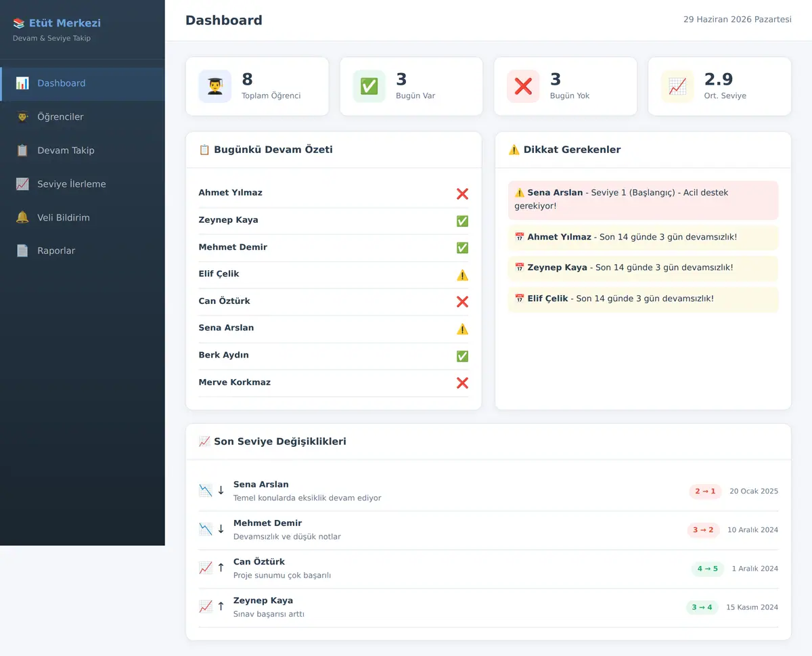Click the red cross icon on Bugün Yok card
The height and width of the screenshot is (656, 812).
(523, 86)
